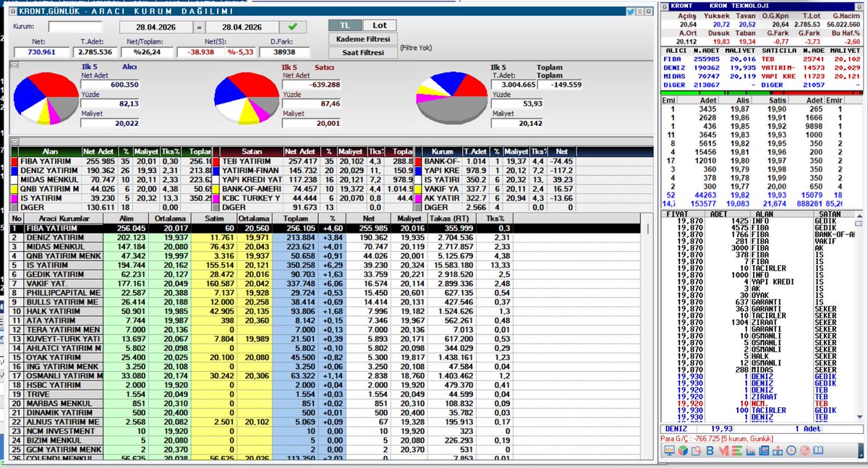
Task: Sort main table by Alim header
Action: [125, 218]
